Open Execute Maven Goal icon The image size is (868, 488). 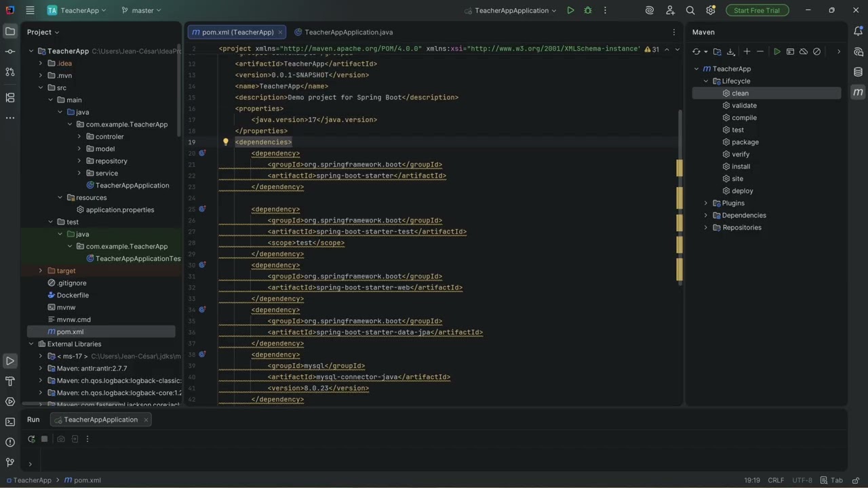790,52
